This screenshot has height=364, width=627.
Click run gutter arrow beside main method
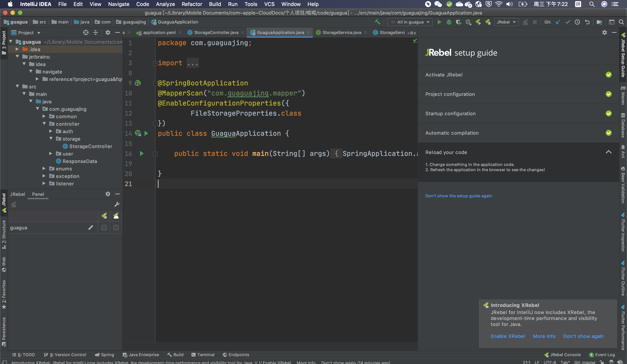(142, 154)
